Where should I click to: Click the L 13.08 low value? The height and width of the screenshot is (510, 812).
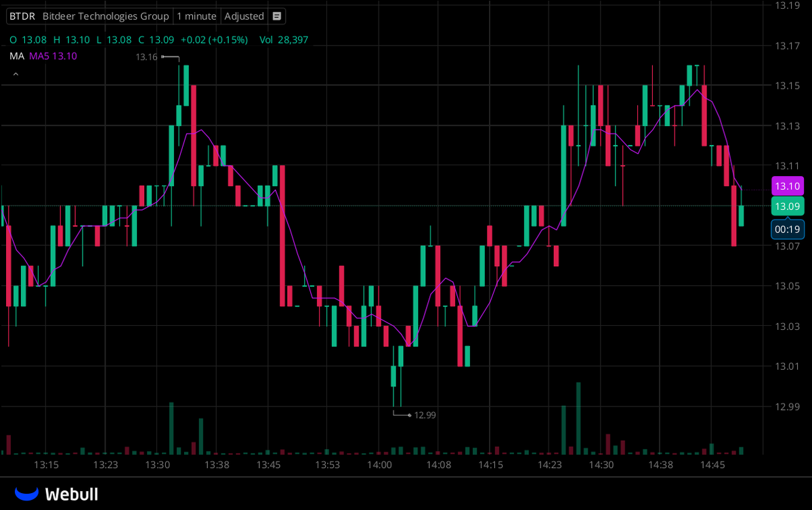[x=114, y=40]
